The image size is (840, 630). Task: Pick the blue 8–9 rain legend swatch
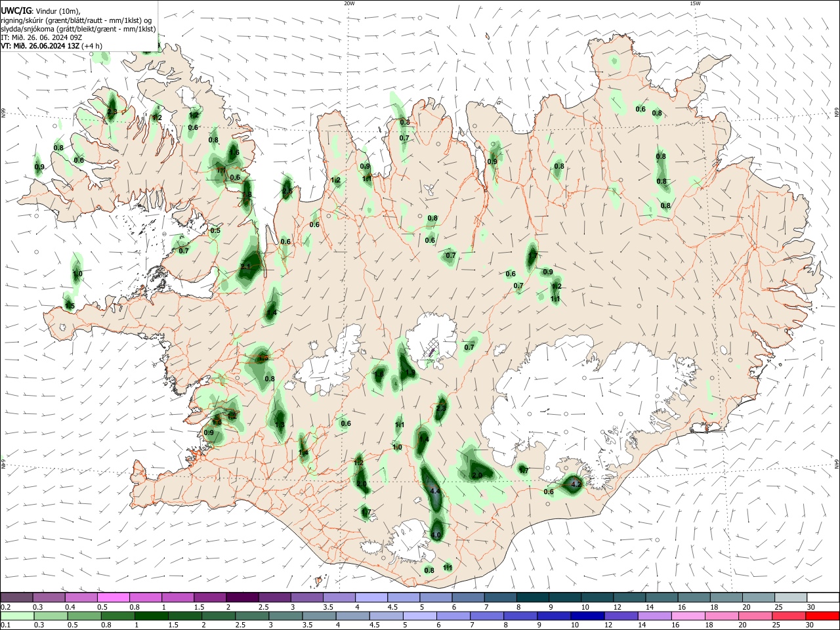tap(520, 616)
